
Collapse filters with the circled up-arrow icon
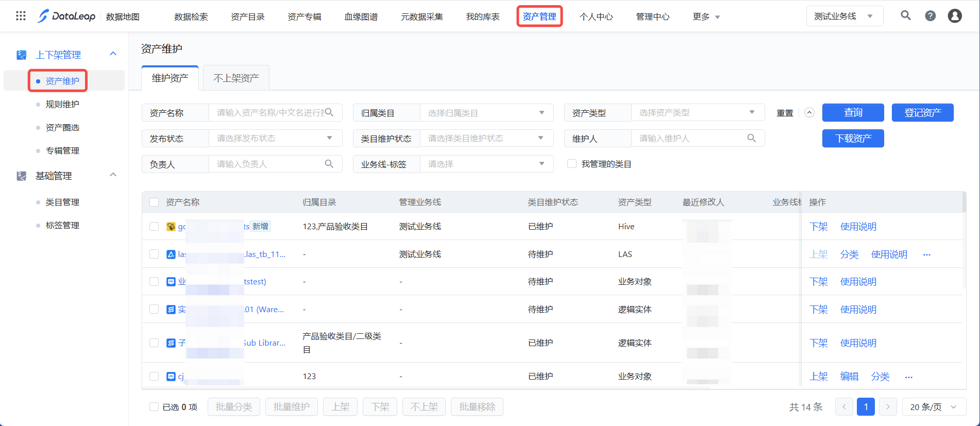point(809,113)
